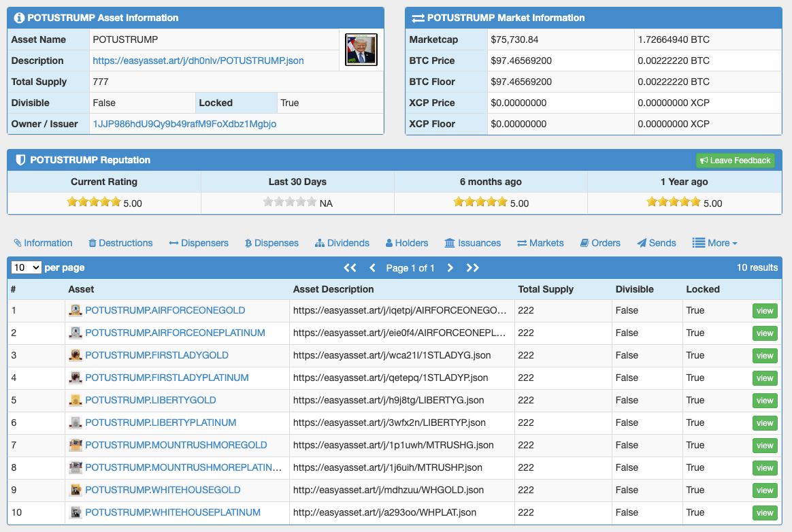
Task: Click the info icon in Asset Information header
Action: pos(19,18)
